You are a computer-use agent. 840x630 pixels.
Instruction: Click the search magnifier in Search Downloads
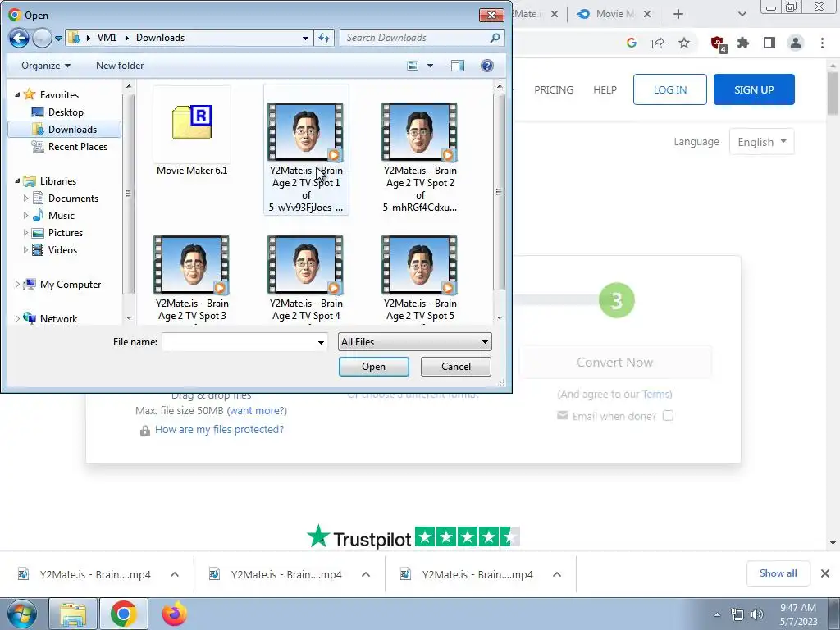coord(495,38)
